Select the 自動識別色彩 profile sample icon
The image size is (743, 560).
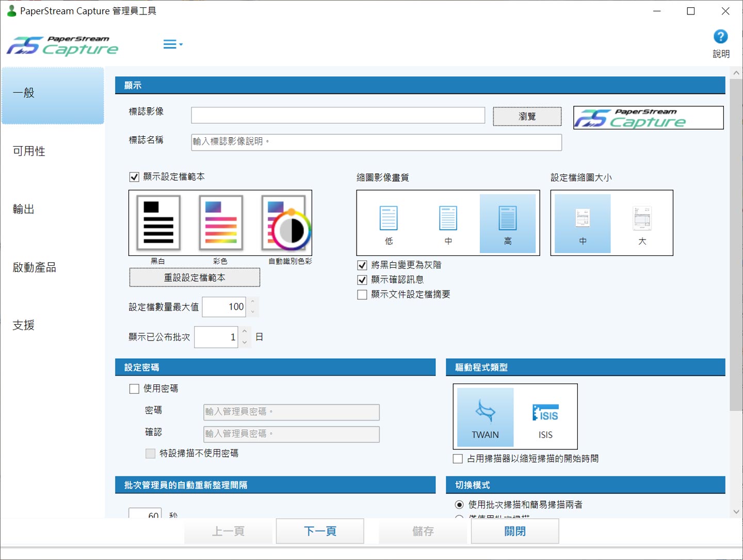click(x=285, y=222)
